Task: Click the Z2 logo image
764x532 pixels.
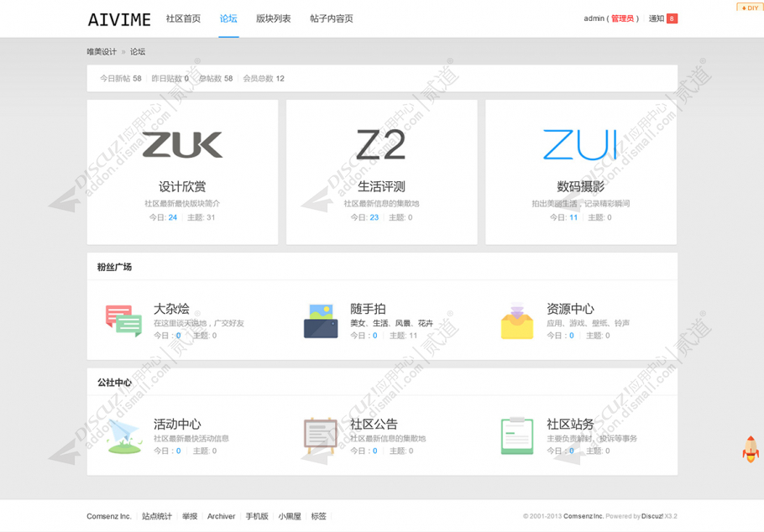Action: click(381, 144)
